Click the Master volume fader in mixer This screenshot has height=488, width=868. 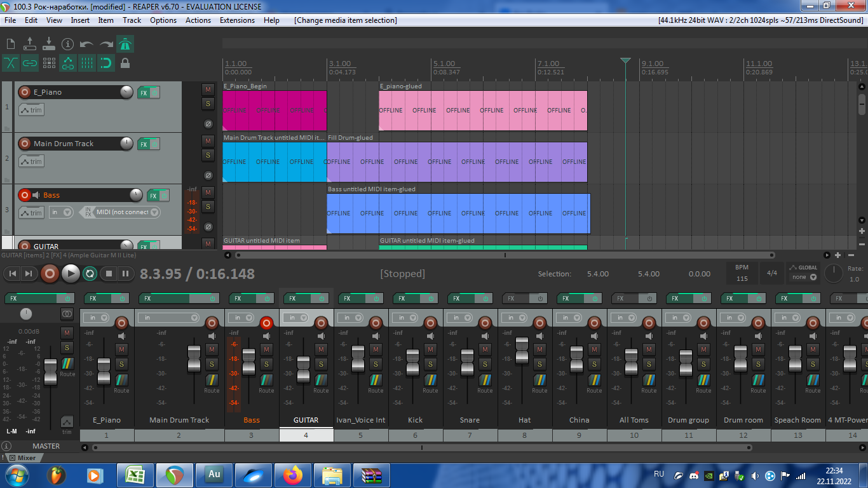(x=50, y=371)
